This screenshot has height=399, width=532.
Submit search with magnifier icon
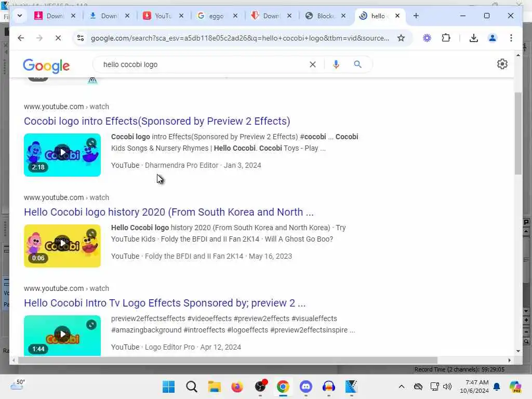pyautogui.click(x=357, y=64)
